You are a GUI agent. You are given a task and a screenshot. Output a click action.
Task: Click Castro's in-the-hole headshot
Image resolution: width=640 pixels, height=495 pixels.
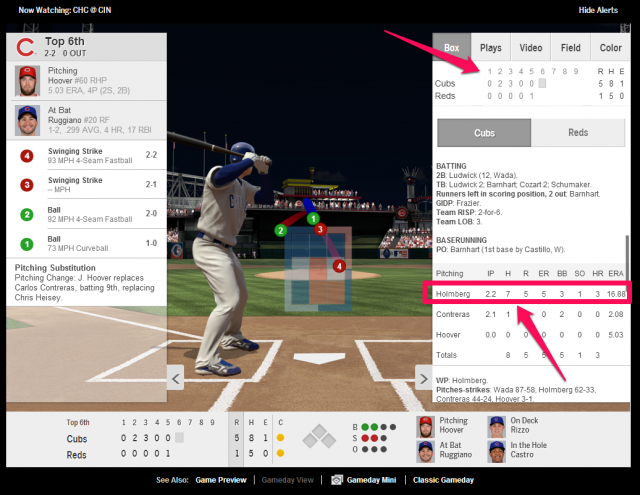(x=497, y=452)
